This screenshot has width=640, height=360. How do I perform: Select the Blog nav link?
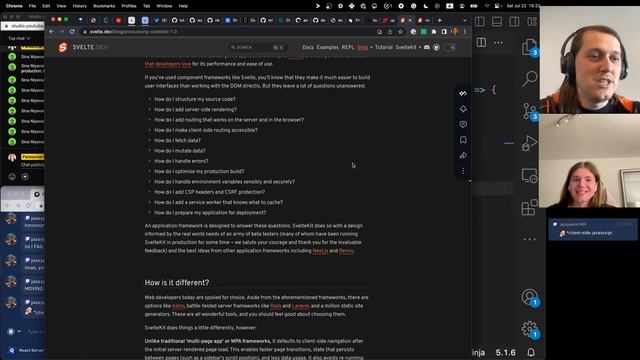click(362, 47)
